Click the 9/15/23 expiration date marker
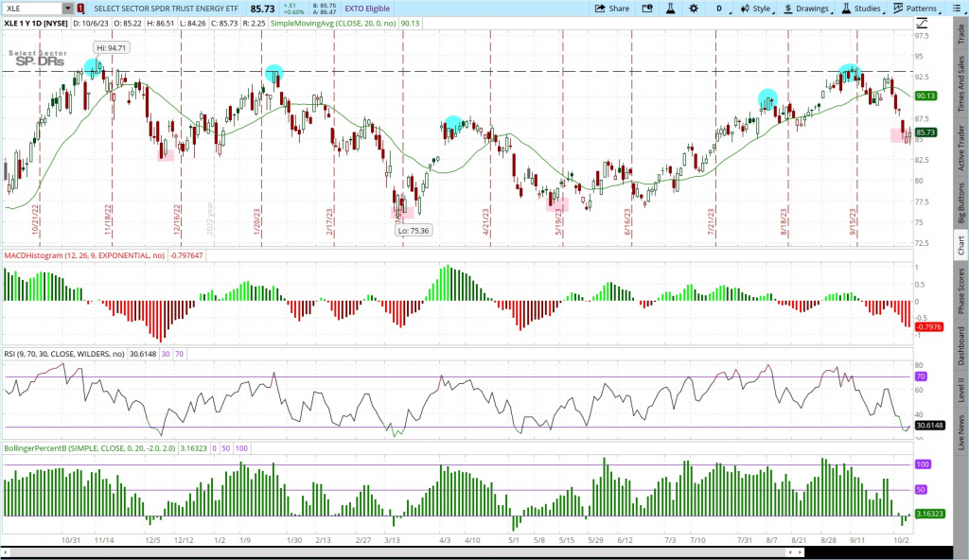The height and width of the screenshot is (560, 969). point(853,221)
